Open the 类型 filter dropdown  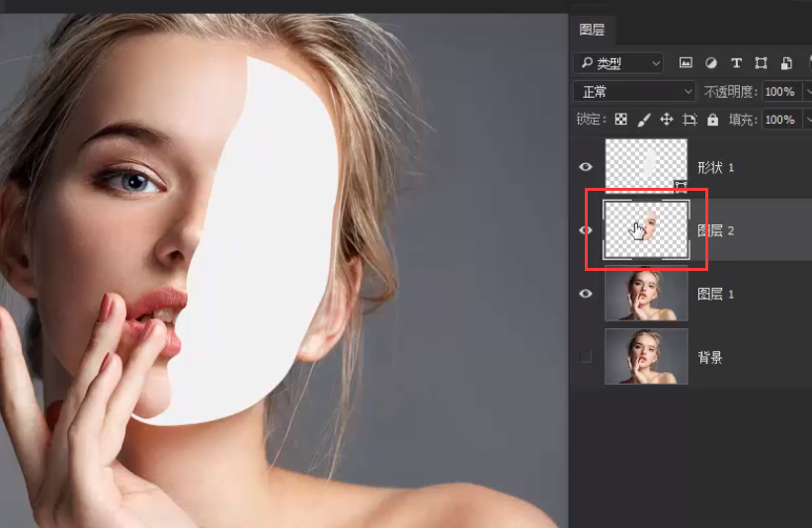tap(619, 63)
